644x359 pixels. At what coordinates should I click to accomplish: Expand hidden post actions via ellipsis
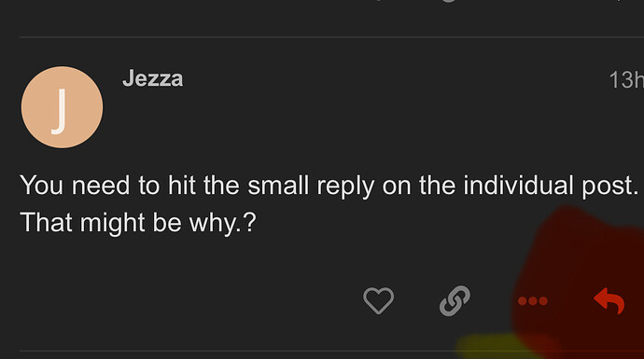point(533,301)
